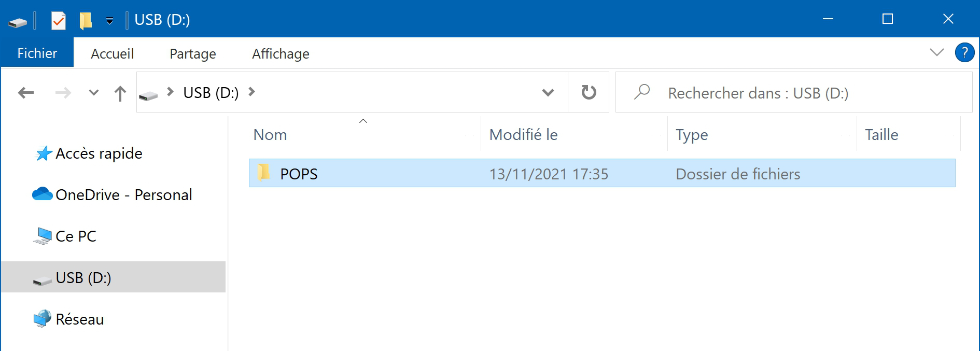
Task: Expand the ribbon with the chevron arrow
Action: coord(936,52)
